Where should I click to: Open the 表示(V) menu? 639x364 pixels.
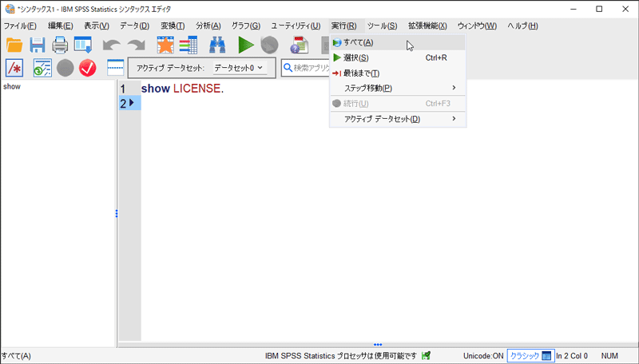97,26
